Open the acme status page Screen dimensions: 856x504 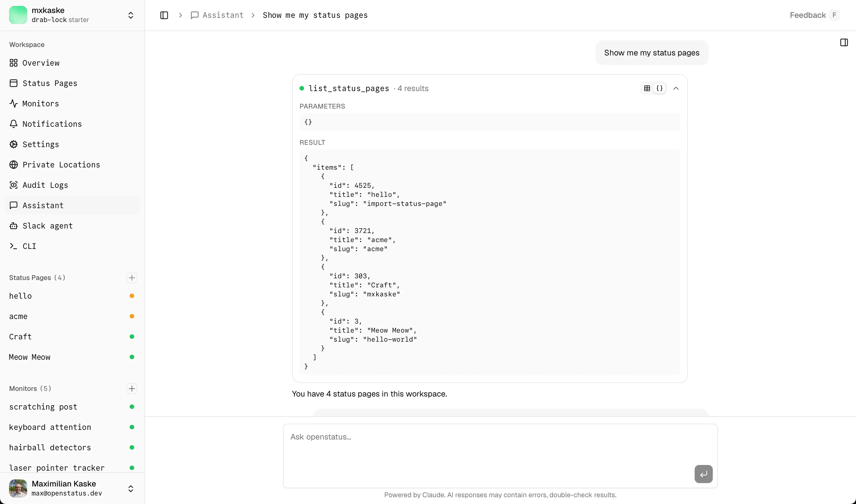[x=72, y=316]
